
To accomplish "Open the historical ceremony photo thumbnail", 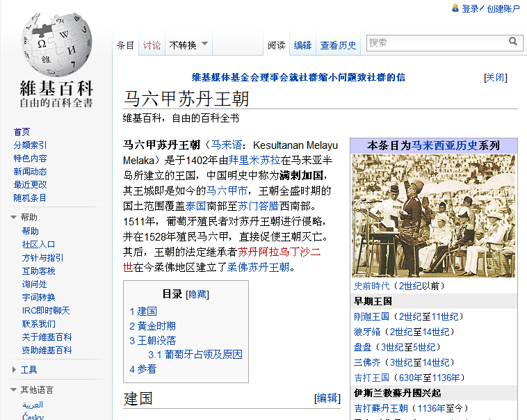I will coord(433,216).
